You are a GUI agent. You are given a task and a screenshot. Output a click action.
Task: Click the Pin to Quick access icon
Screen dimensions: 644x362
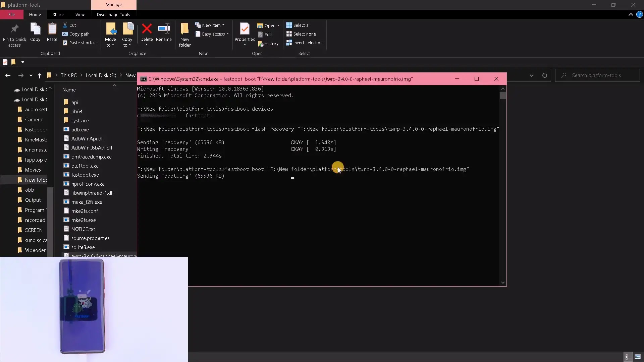pyautogui.click(x=14, y=29)
